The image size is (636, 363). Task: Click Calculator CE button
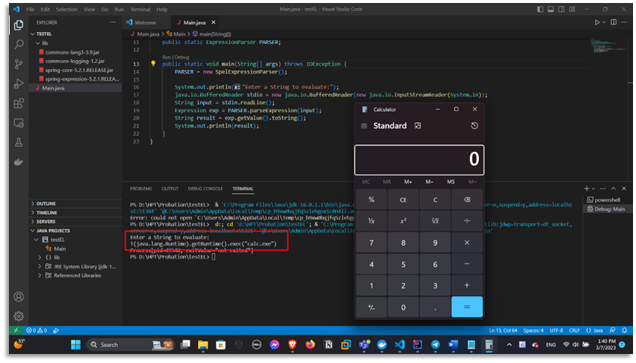pyautogui.click(x=403, y=200)
